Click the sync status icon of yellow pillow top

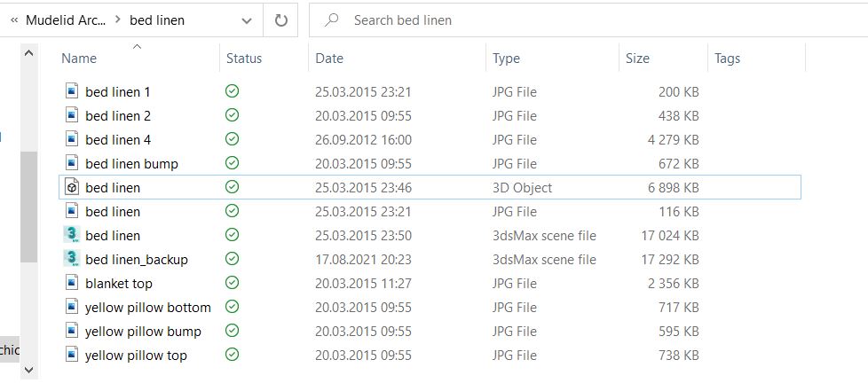[232, 355]
